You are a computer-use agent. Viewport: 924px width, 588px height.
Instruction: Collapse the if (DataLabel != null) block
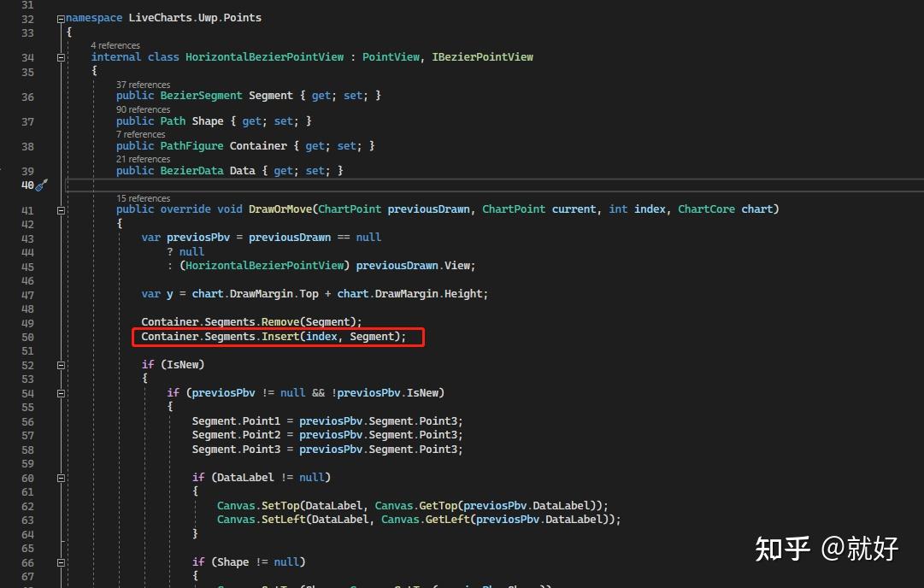tap(60, 477)
